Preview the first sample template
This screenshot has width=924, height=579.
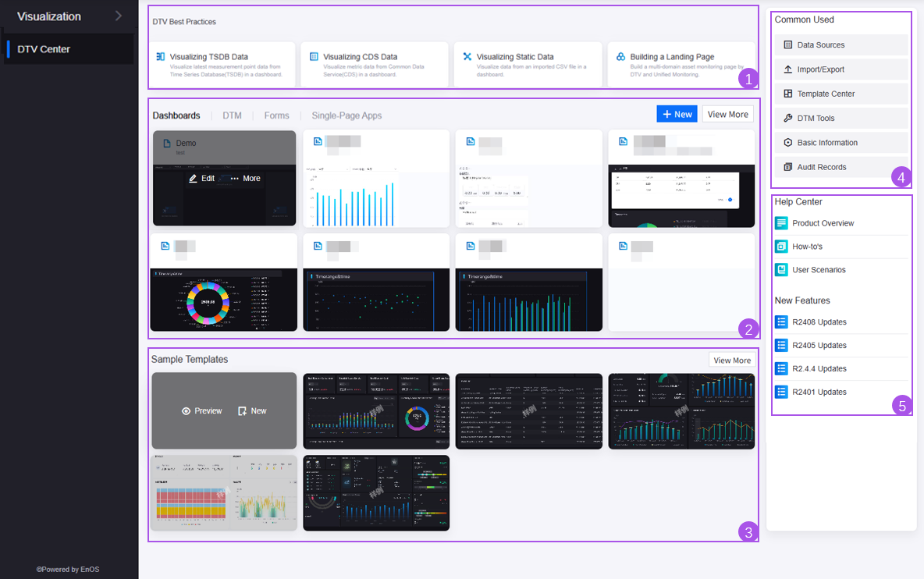coord(202,411)
